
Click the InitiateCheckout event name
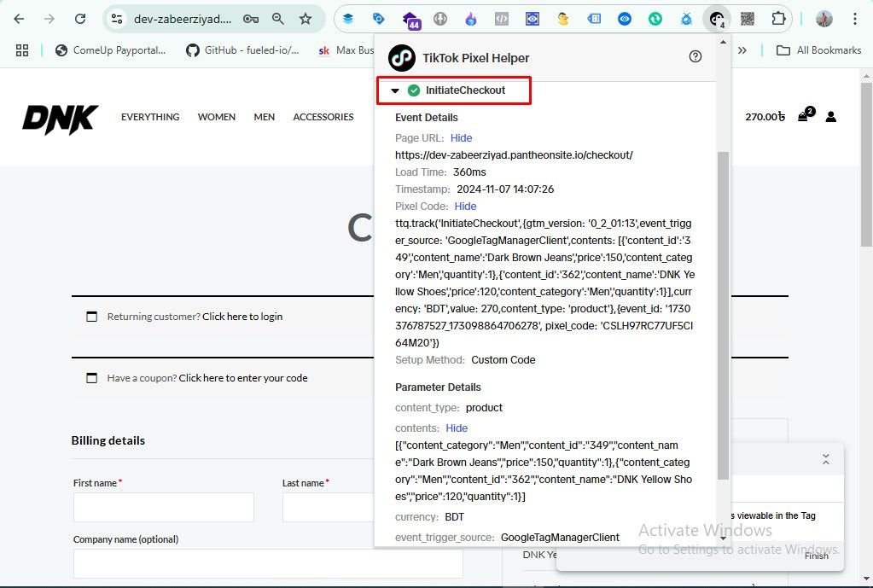(465, 90)
